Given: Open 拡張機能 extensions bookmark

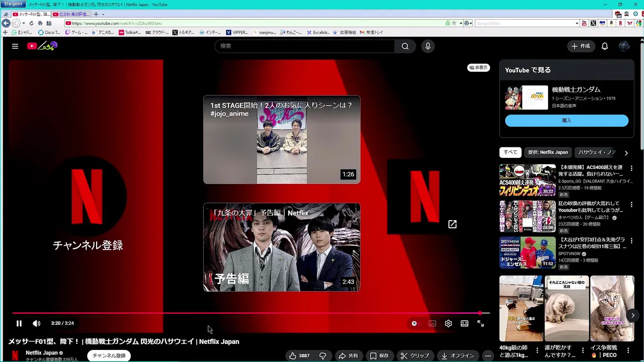Looking at the screenshot, I should [x=344, y=32].
